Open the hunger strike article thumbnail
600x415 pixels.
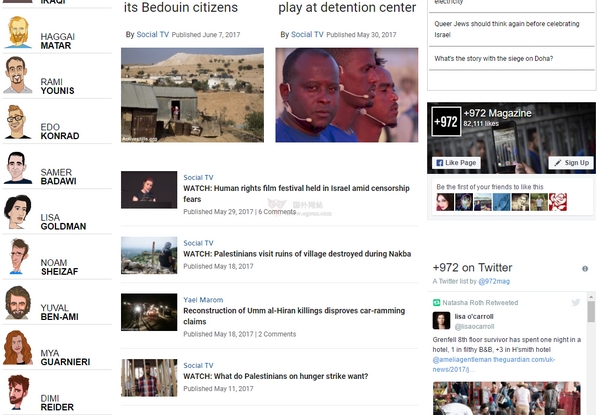pos(149,378)
